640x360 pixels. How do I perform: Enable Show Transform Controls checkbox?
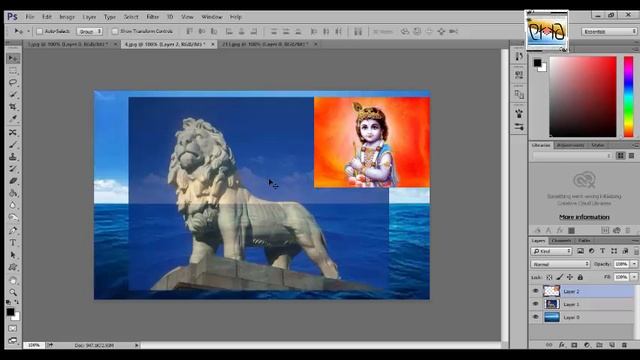pyautogui.click(x=115, y=31)
